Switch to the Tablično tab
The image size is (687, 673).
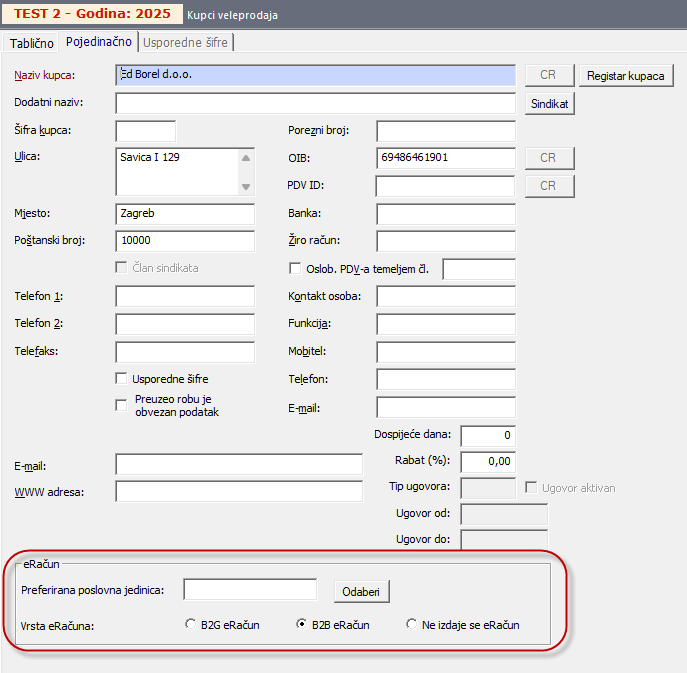31,42
